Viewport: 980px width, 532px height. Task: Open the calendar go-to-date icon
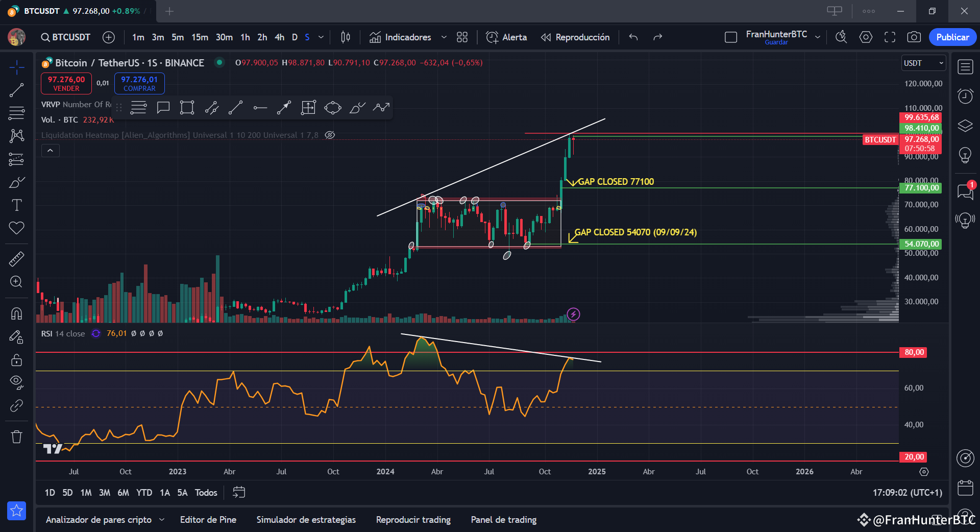(x=239, y=492)
